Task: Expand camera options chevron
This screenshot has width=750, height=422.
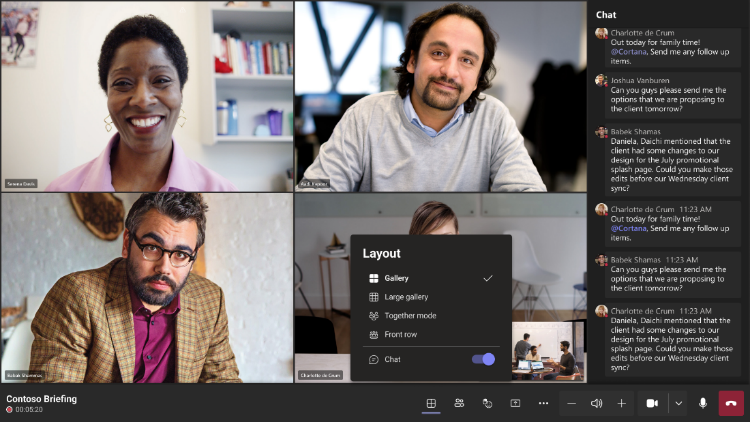Action: coord(678,403)
